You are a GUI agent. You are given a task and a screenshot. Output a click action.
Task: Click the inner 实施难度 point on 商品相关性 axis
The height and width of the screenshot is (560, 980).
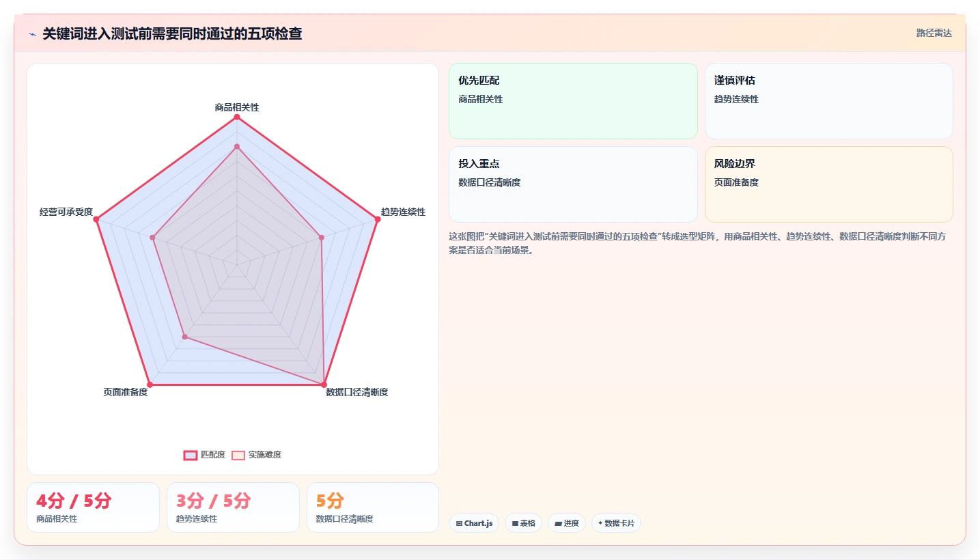pos(237,147)
